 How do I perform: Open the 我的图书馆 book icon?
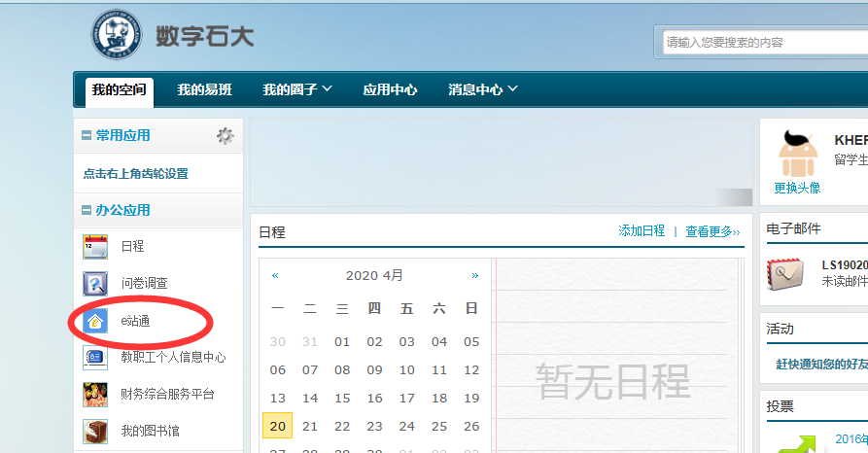point(95,431)
